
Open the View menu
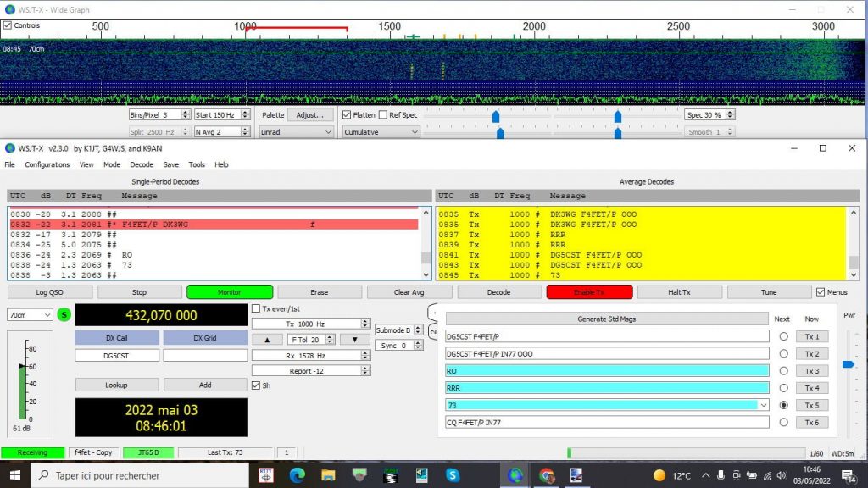tap(86, 164)
